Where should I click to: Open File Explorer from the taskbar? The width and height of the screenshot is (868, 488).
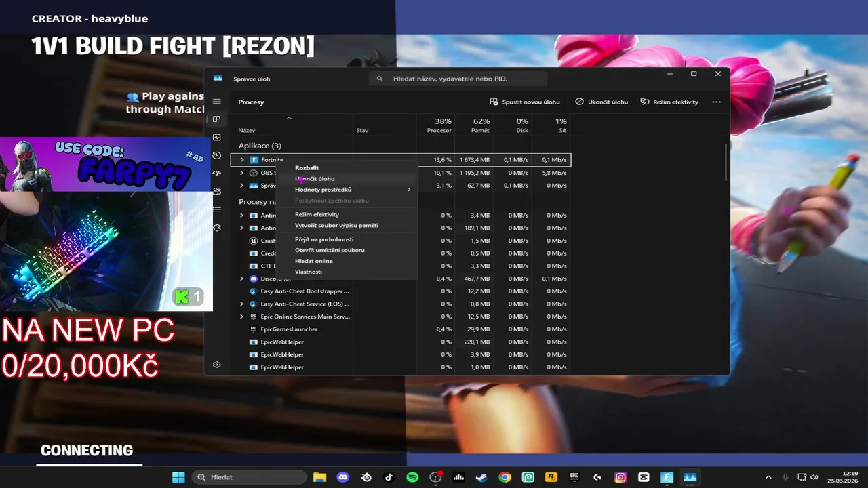click(319, 477)
